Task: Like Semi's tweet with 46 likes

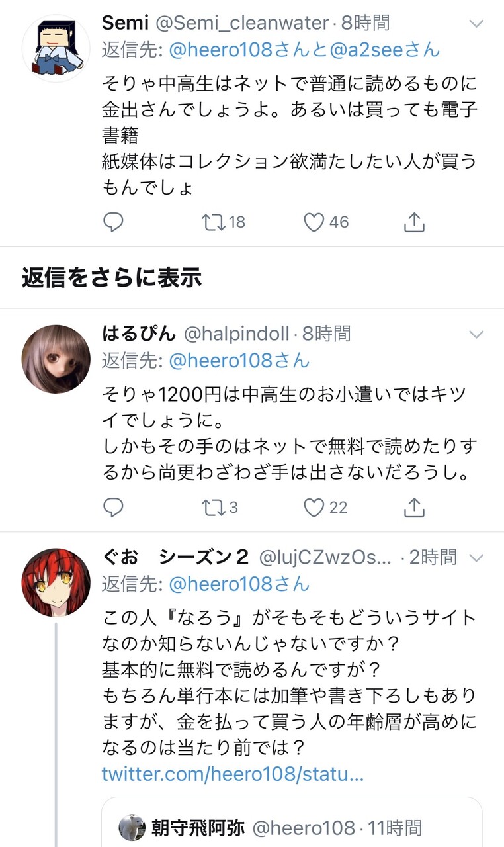Action: pyautogui.click(x=326, y=222)
